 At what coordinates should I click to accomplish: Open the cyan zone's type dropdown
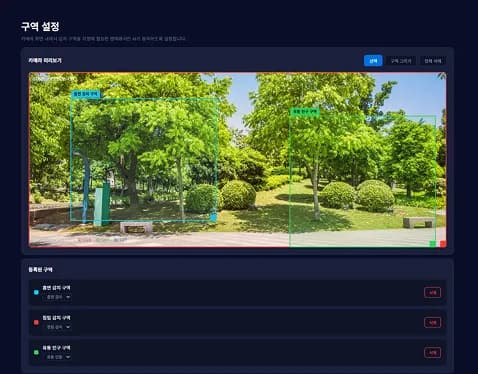coord(58,297)
